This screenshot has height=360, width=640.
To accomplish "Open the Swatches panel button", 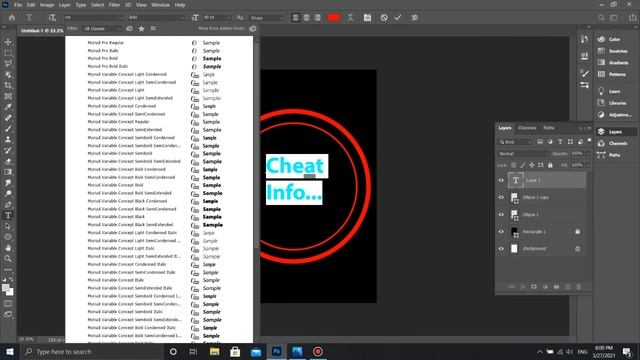I will [x=613, y=51].
